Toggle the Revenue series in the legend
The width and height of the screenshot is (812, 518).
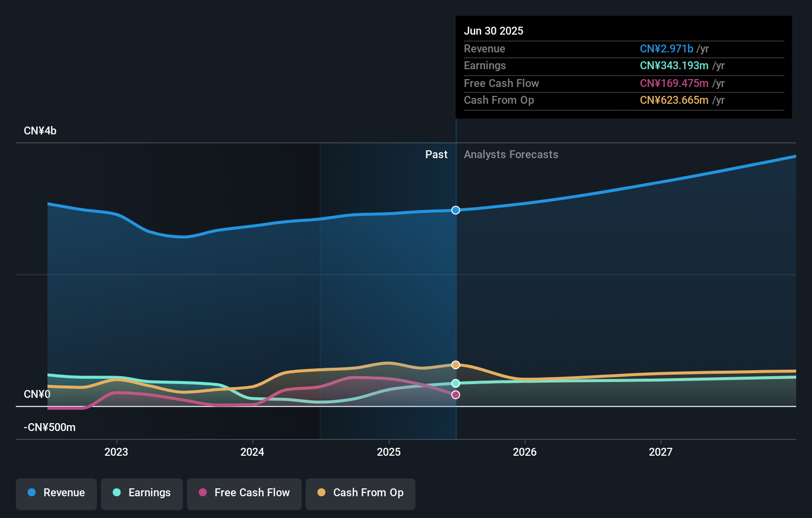tap(56, 493)
